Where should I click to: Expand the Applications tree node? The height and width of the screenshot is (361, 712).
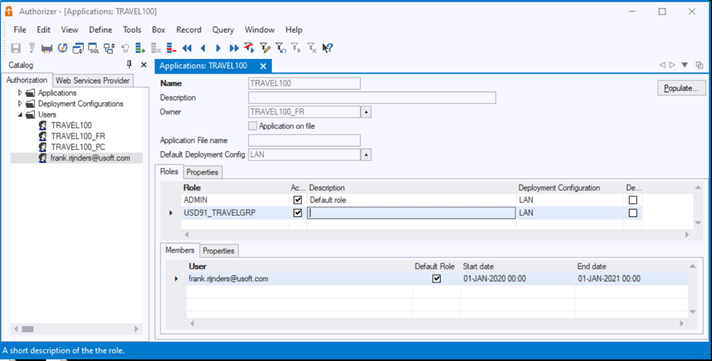click(20, 93)
